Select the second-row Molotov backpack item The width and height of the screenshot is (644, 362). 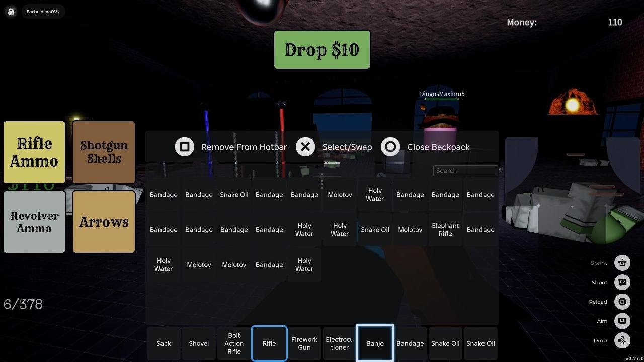[x=410, y=229]
